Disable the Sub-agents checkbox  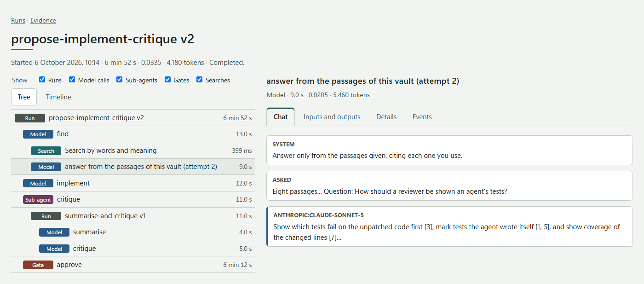click(120, 80)
